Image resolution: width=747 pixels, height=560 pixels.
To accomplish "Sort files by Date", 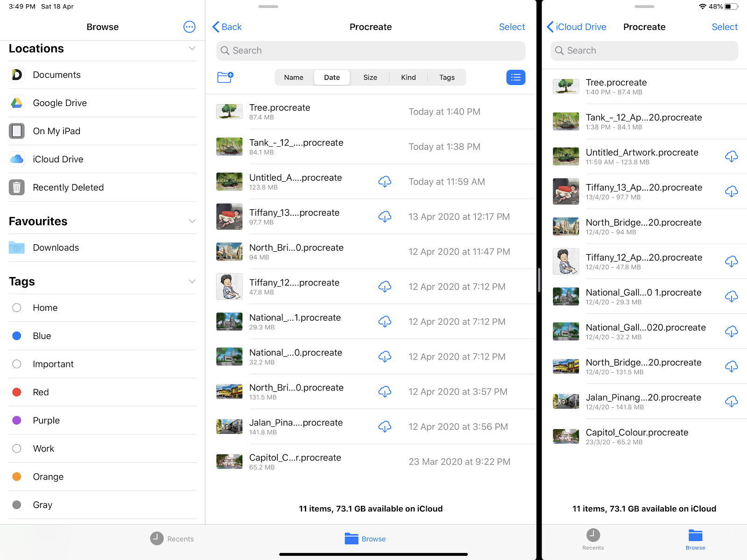I will pyautogui.click(x=332, y=78).
